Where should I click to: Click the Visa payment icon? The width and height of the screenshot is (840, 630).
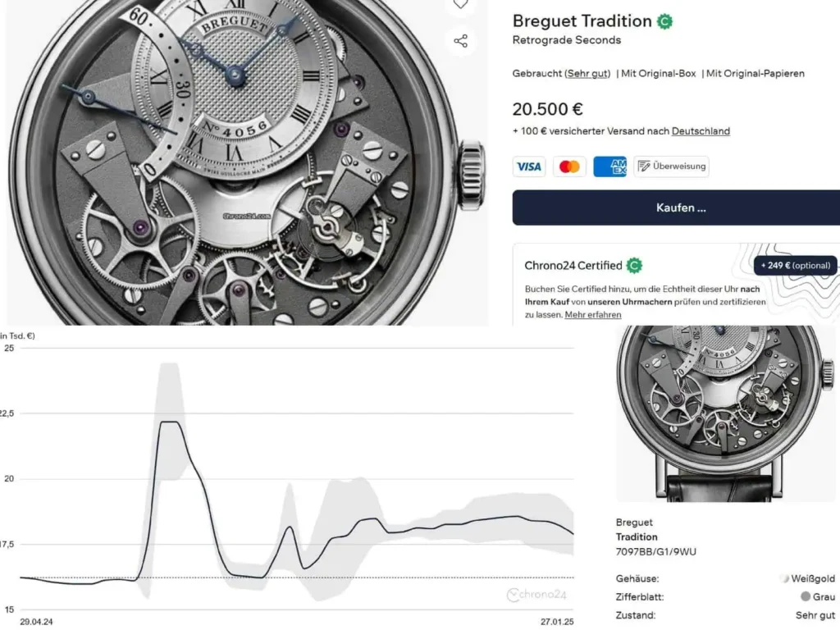[x=529, y=167]
